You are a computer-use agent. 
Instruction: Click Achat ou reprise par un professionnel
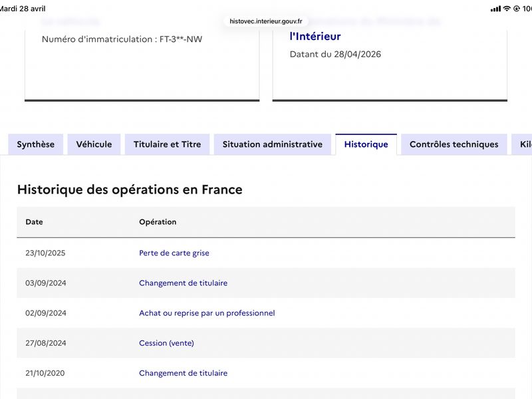pos(207,313)
